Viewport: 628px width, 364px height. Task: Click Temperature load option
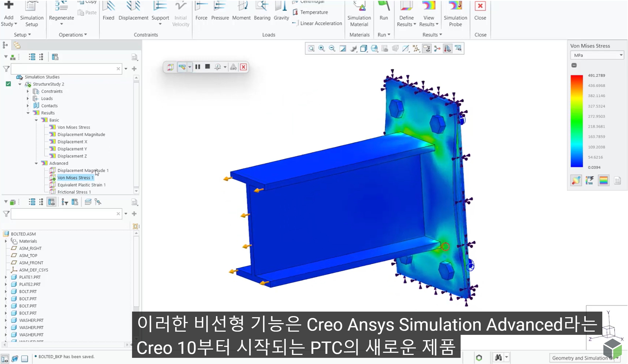(x=310, y=12)
